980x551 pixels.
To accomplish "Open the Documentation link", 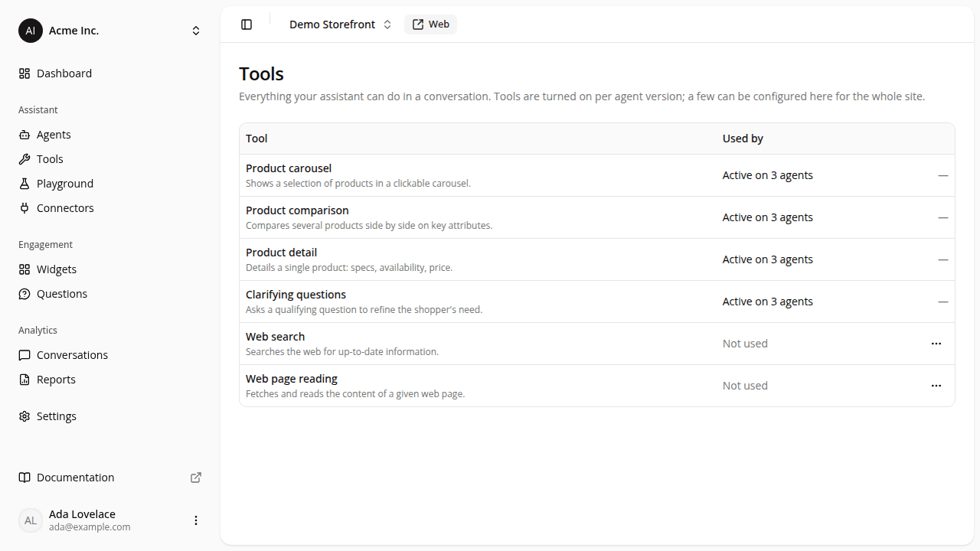I will pos(110,478).
